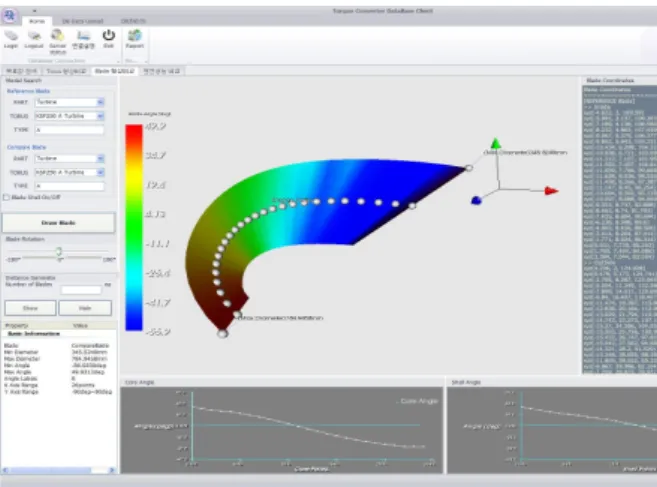Click the Show button under Number of Blades

coord(30,308)
